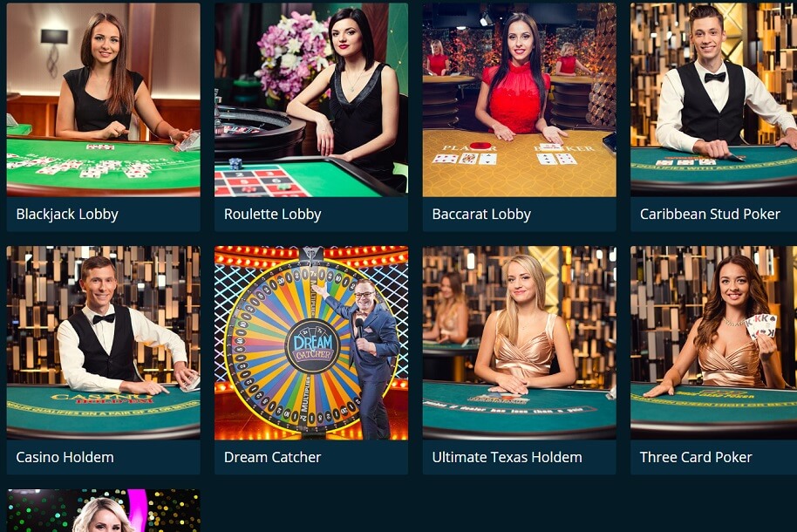Open the Casino Holdem dealer image
Image resolution: width=797 pixels, height=532 pixels.
[x=103, y=343]
